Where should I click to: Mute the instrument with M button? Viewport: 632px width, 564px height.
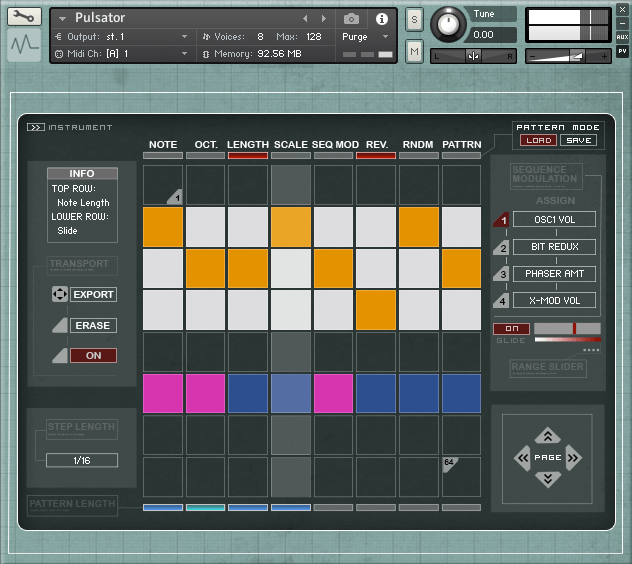[414, 51]
